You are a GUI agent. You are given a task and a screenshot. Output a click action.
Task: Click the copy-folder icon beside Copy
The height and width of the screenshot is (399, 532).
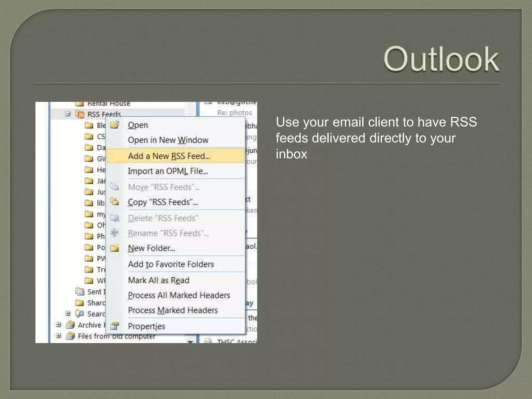[x=115, y=201]
